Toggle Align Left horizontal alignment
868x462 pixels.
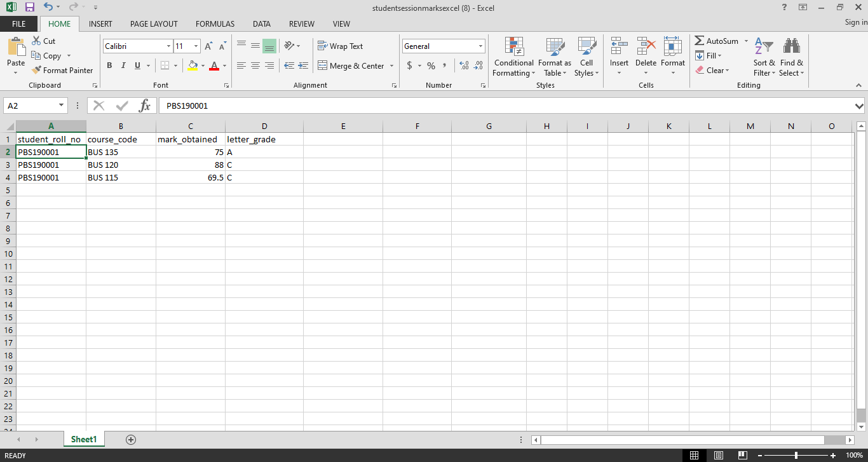[x=241, y=65]
